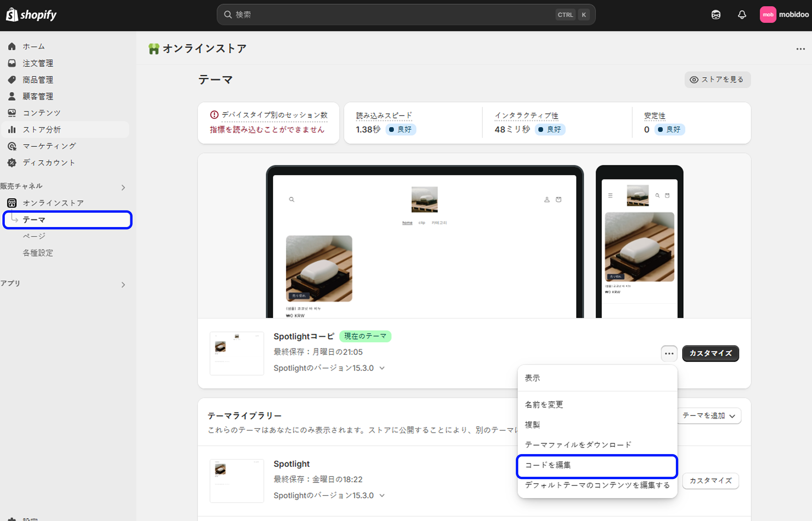The height and width of the screenshot is (521, 812).
Task: Open the notifications bell
Action: [x=742, y=15]
